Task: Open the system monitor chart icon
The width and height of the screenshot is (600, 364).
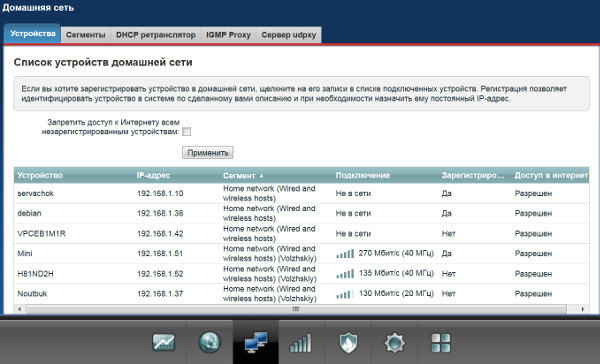Action: pos(164,342)
